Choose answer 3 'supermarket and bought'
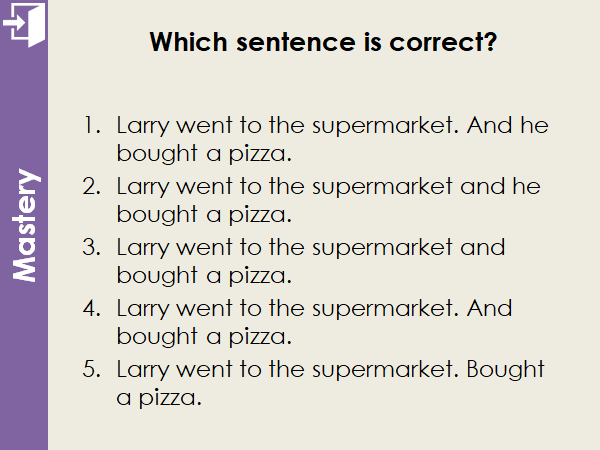This screenshot has height=450, width=600. [x=310, y=260]
